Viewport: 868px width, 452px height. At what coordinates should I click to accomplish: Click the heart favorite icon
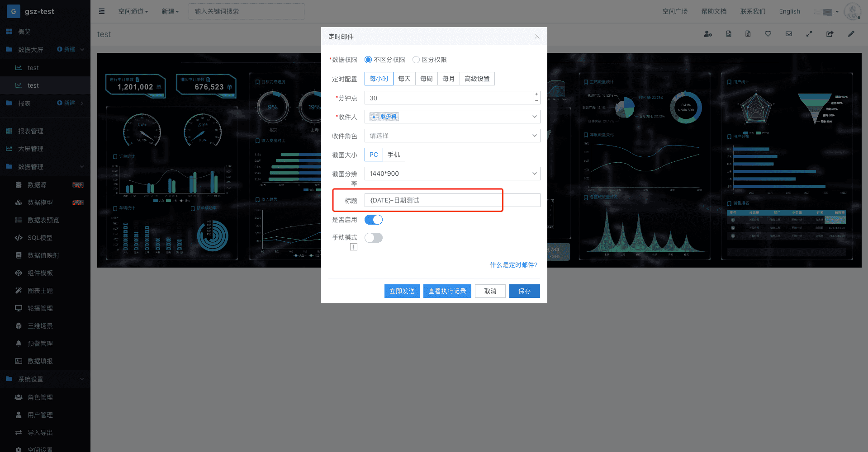[x=768, y=34]
